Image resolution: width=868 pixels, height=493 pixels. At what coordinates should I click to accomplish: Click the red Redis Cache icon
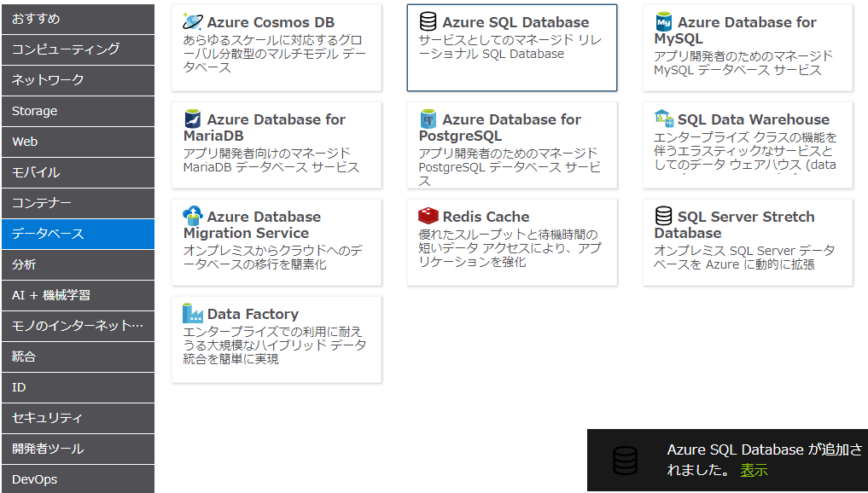[x=428, y=217]
